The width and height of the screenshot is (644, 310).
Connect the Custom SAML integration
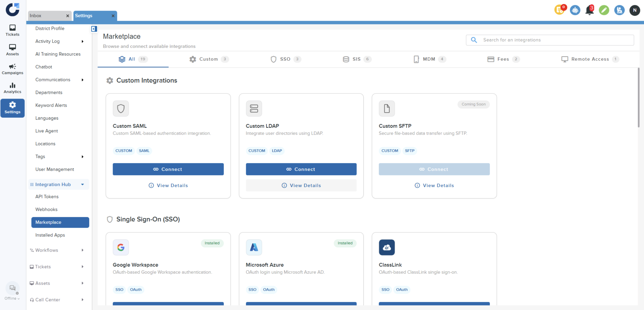(168, 169)
